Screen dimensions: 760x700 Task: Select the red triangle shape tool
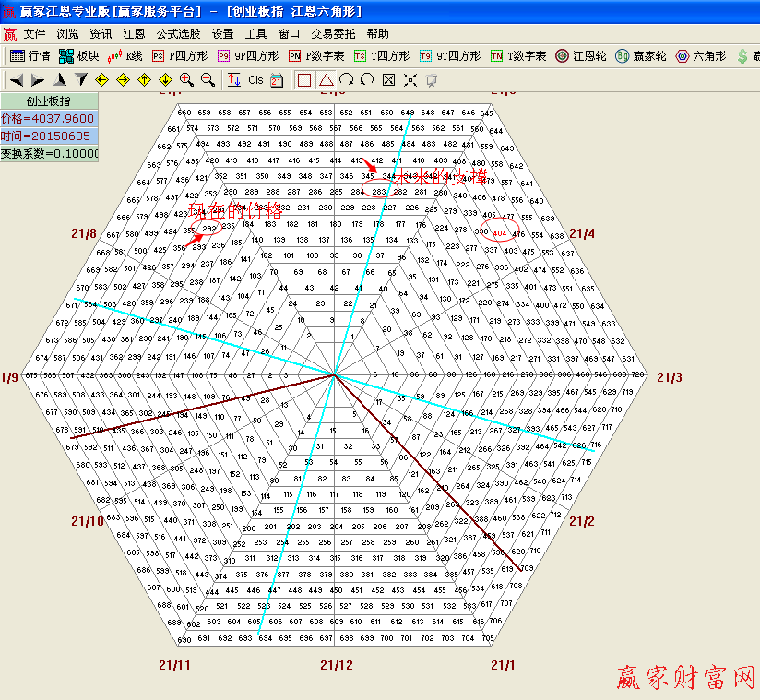click(x=326, y=80)
